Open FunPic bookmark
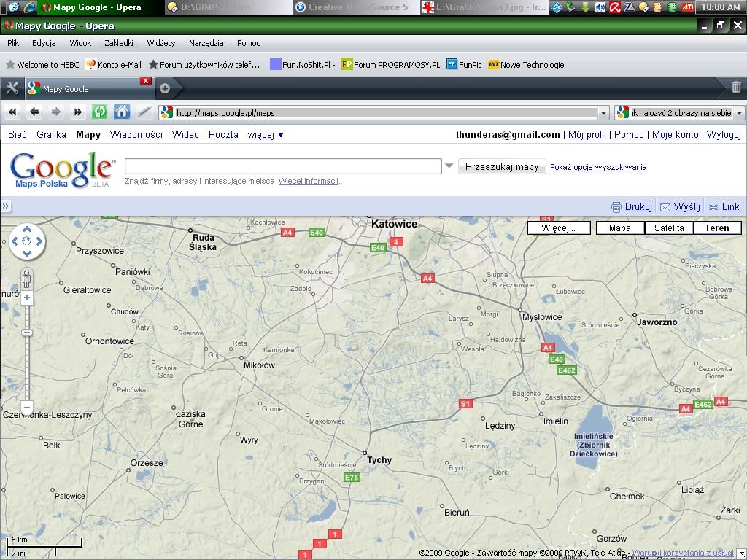The height and width of the screenshot is (560, 747). pyautogui.click(x=464, y=65)
